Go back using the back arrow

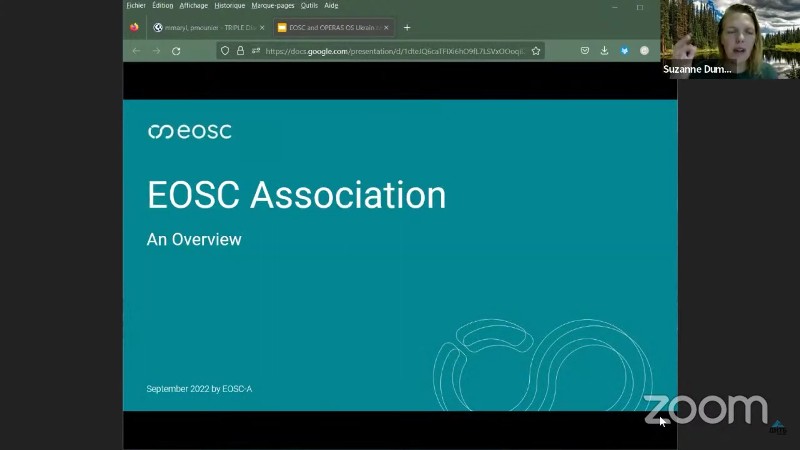click(137, 51)
